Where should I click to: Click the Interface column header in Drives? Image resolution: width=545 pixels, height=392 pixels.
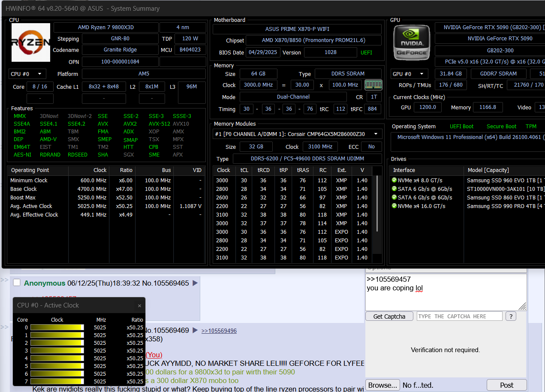426,170
